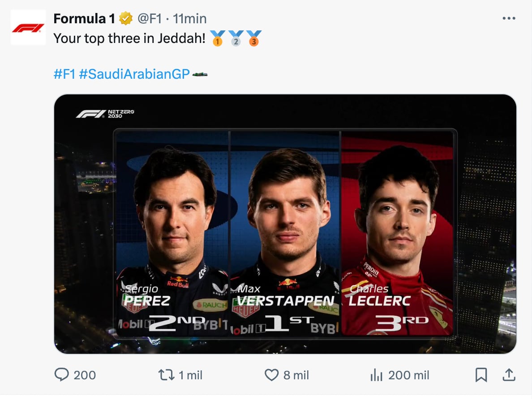The image size is (532, 399).
Task: Click the @F1 handle
Action: point(150,18)
